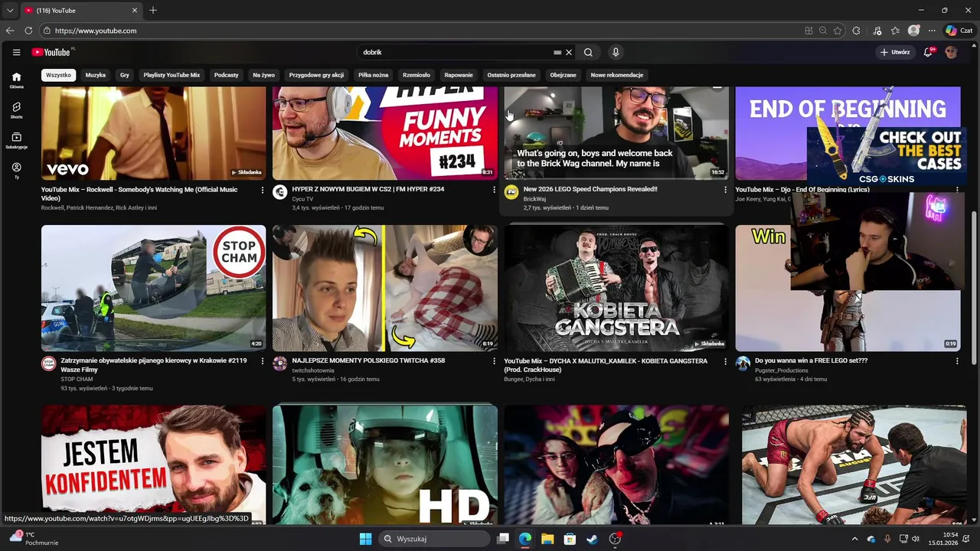Open browser Settings and more ellipsis
980x551 pixels.
click(x=932, y=31)
